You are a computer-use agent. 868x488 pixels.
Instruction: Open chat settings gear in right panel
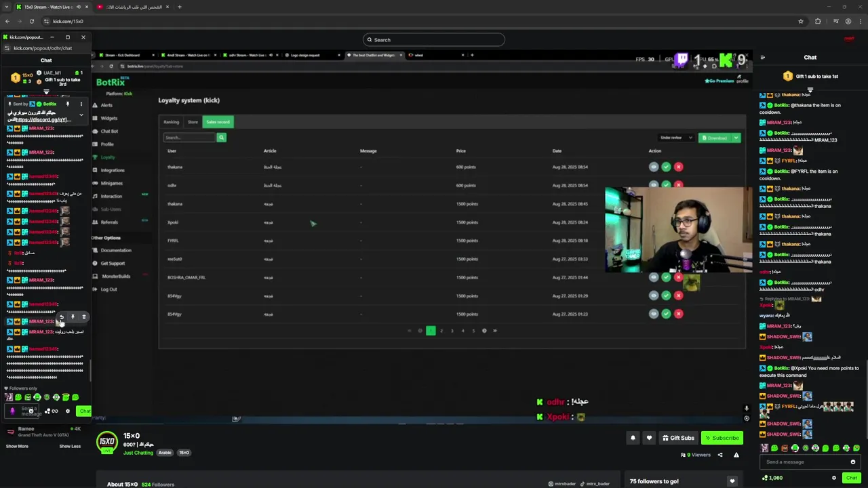[x=834, y=478]
